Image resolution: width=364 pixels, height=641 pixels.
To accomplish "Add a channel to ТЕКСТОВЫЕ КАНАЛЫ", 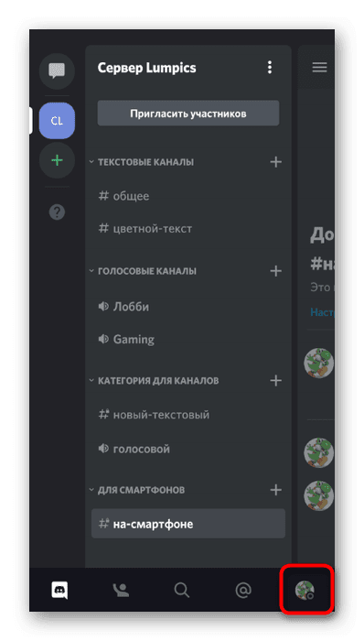I will coord(276,162).
